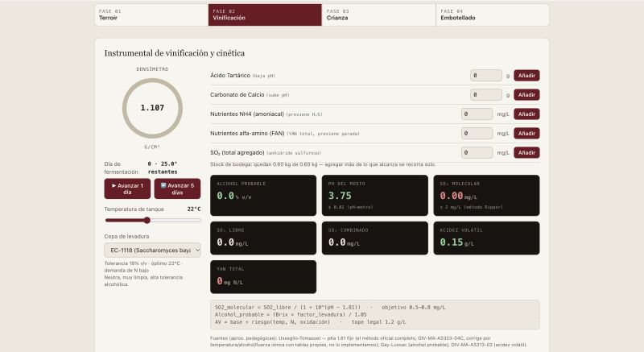Add Ácido Tartárico with Añadir button
Viewport: 644px width, 352px height.
[x=526, y=76]
